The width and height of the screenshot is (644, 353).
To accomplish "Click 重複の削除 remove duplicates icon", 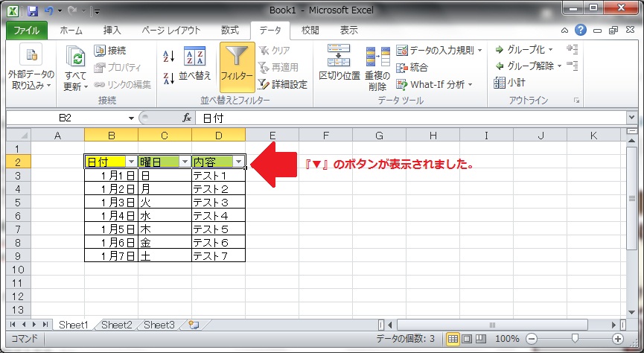I will (377, 57).
